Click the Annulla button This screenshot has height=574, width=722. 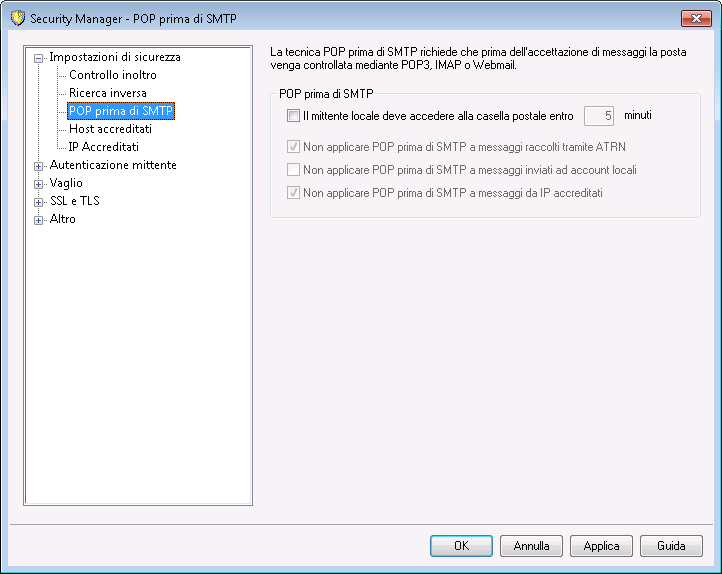tap(531, 546)
